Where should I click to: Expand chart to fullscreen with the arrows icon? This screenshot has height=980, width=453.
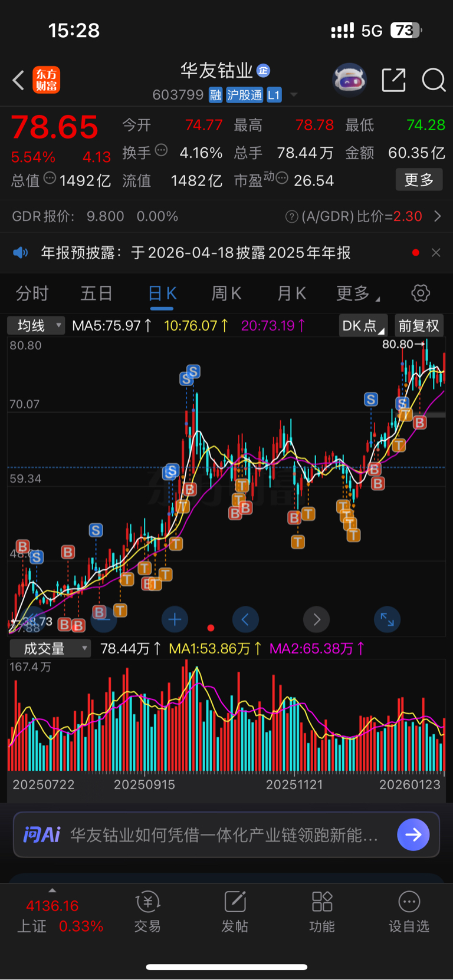(388, 619)
